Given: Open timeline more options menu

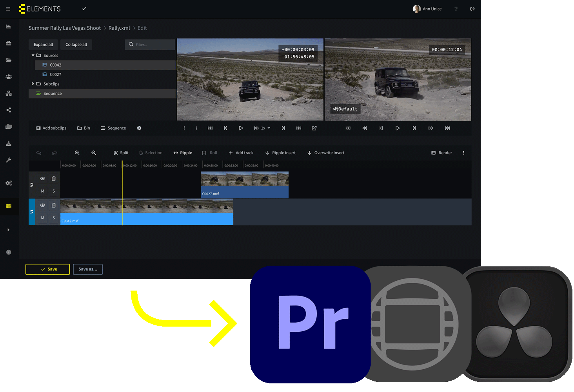Looking at the screenshot, I should coord(463,153).
